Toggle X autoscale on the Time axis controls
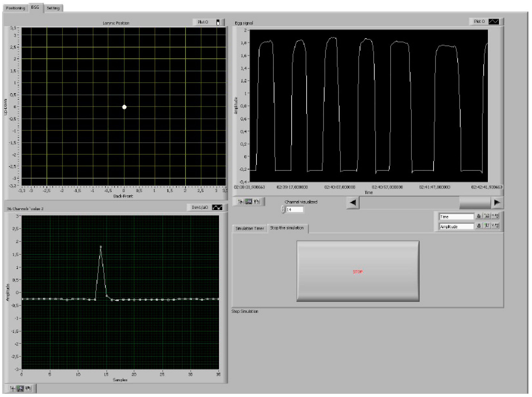This screenshot has height=397, width=532. click(487, 216)
